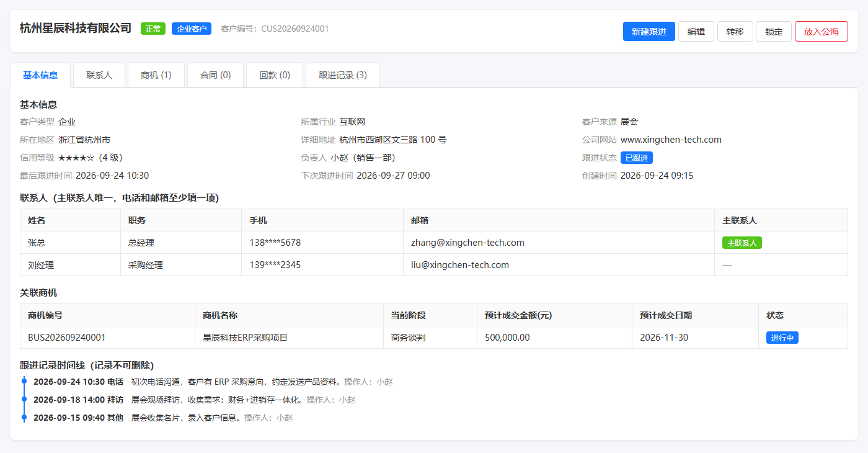Click the green 主联系人 badge
This screenshot has height=453, width=868.
pyautogui.click(x=742, y=243)
